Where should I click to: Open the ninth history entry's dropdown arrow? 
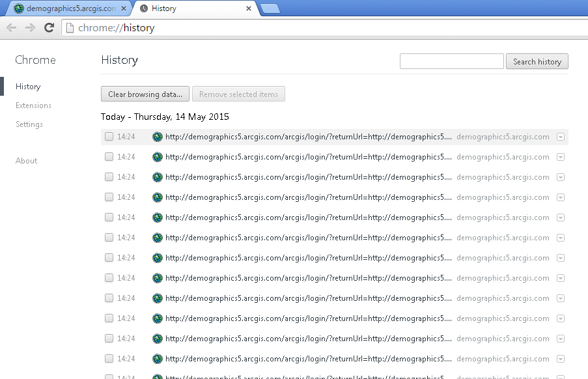561,299
